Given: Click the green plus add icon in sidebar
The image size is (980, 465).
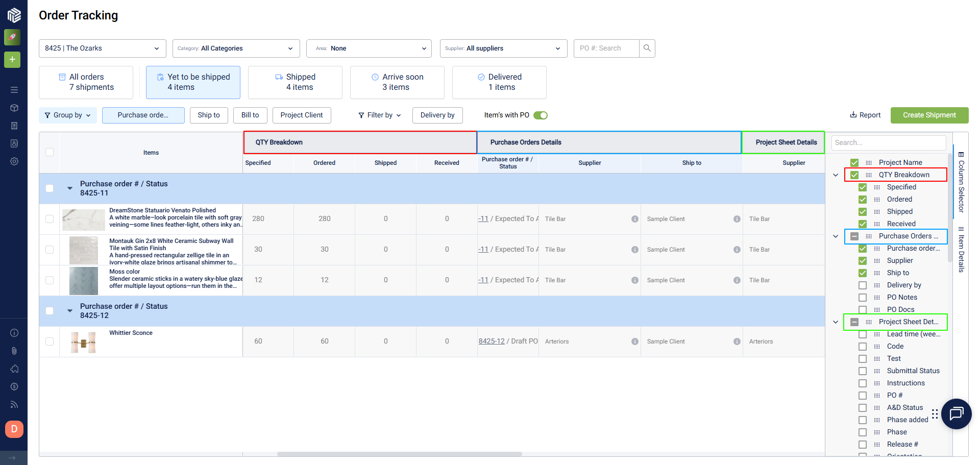Looking at the screenshot, I should (x=12, y=60).
